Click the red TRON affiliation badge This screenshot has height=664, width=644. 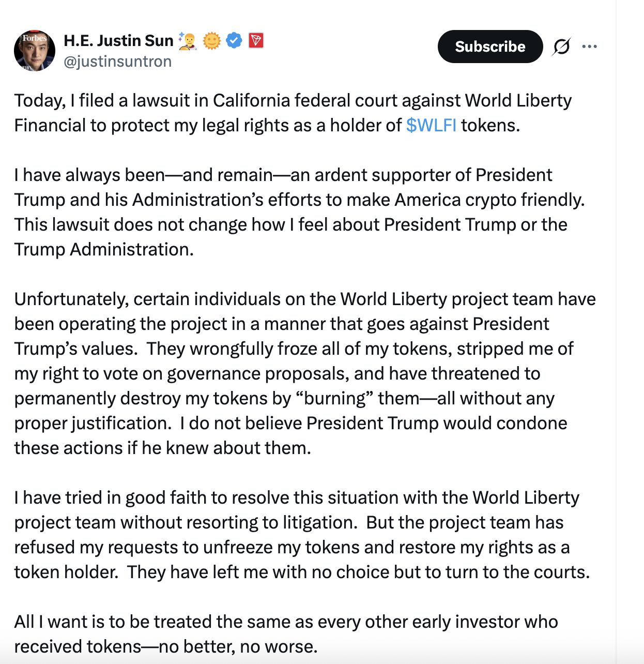(256, 40)
